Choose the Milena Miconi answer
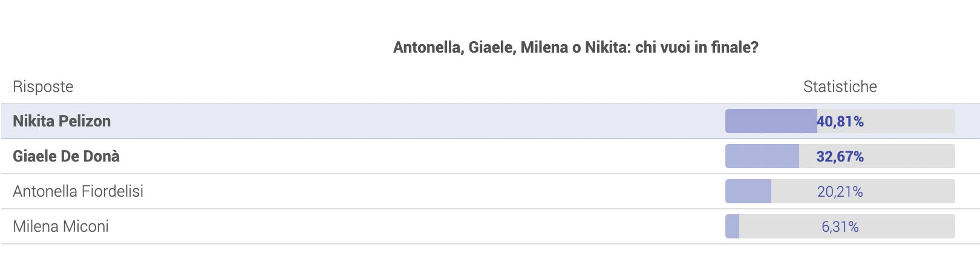 490,226
